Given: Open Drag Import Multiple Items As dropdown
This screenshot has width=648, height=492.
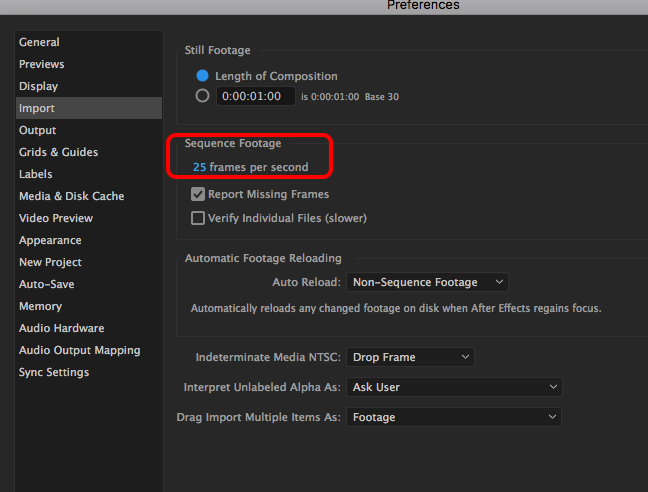Looking at the screenshot, I should pyautogui.click(x=454, y=417).
